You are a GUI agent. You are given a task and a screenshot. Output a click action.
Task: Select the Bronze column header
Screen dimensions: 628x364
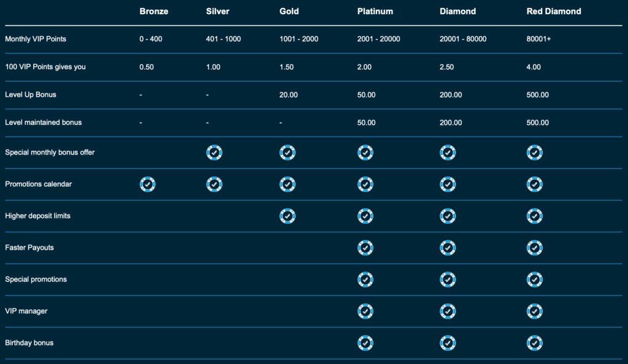[x=153, y=11]
